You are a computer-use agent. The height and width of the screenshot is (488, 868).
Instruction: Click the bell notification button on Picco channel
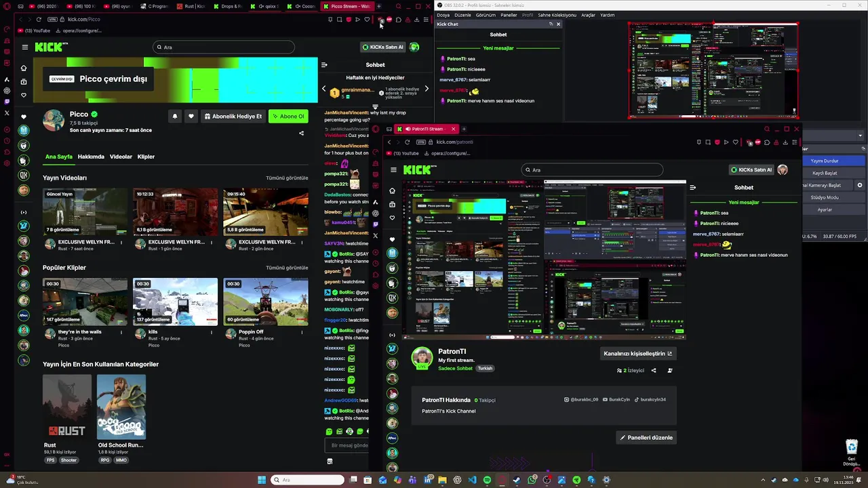[x=174, y=116]
